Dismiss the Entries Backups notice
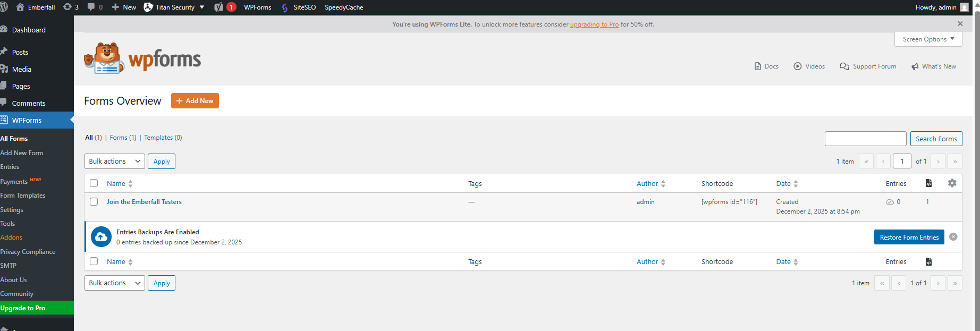The width and height of the screenshot is (980, 331). (953, 237)
